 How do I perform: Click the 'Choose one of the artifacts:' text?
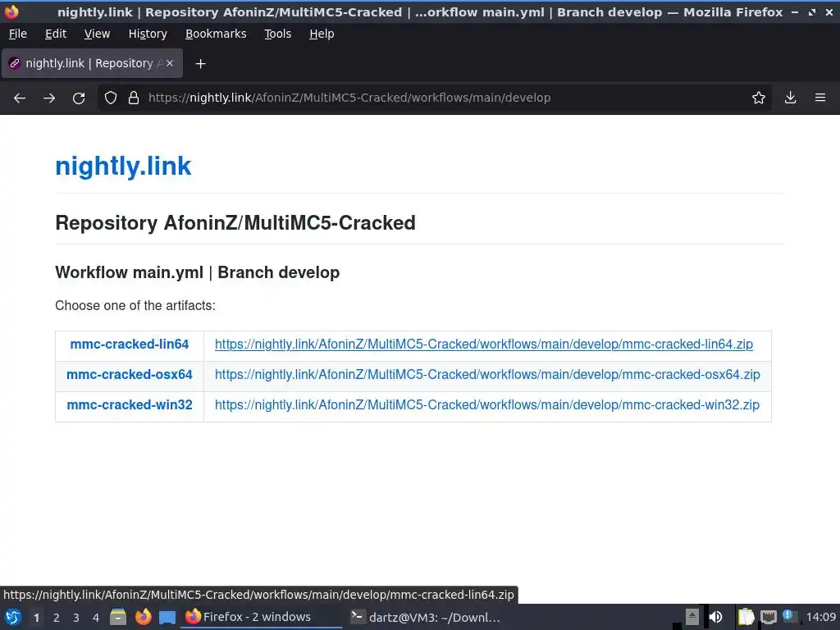click(135, 305)
